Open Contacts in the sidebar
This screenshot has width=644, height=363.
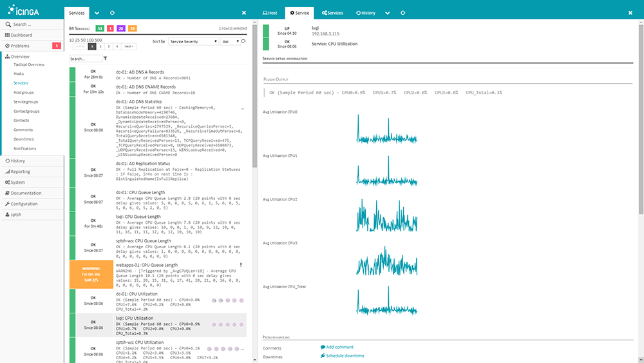click(21, 121)
